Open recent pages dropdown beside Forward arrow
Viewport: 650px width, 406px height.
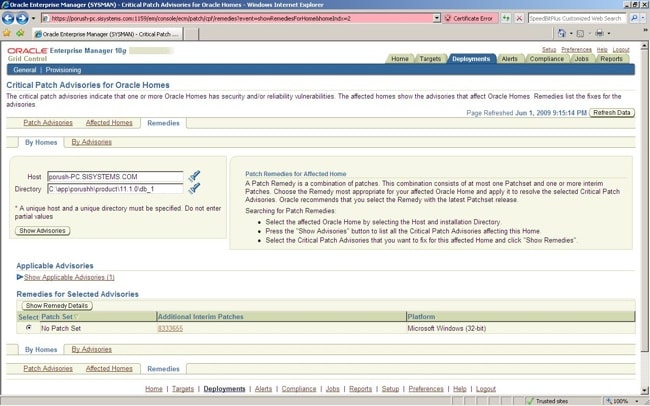coord(34,18)
